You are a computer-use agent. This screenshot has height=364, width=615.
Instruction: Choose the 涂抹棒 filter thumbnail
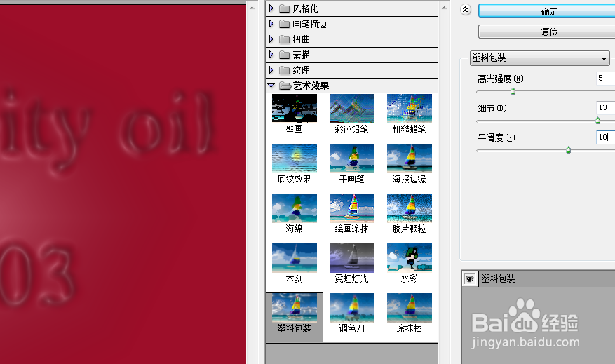click(409, 308)
